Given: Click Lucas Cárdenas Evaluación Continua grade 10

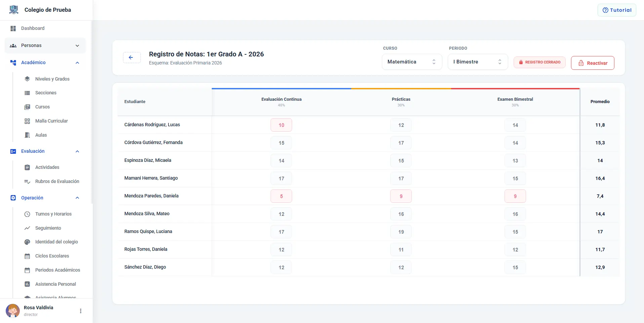Looking at the screenshot, I should coord(281,125).
